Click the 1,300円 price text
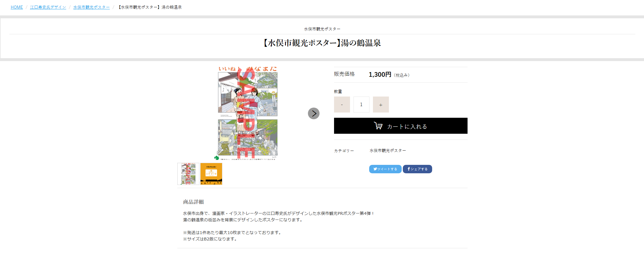This screenshot has height=264, width=644. [380, 75]
